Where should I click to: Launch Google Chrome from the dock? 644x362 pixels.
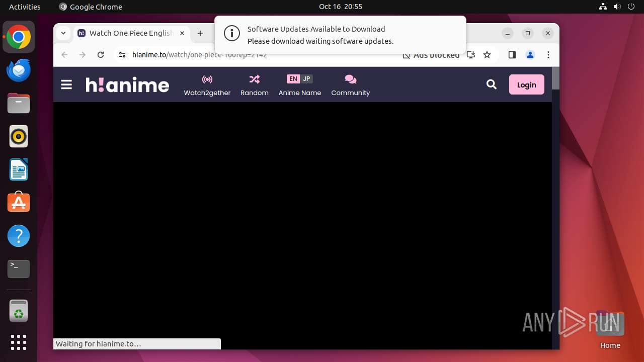(x=19, y=37)
